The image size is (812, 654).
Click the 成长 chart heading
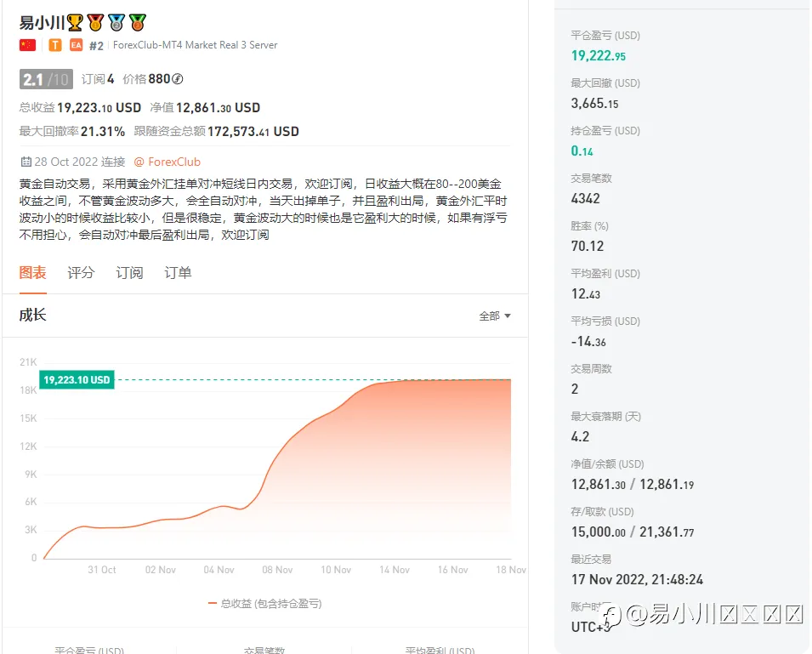(x=32, y=315)
